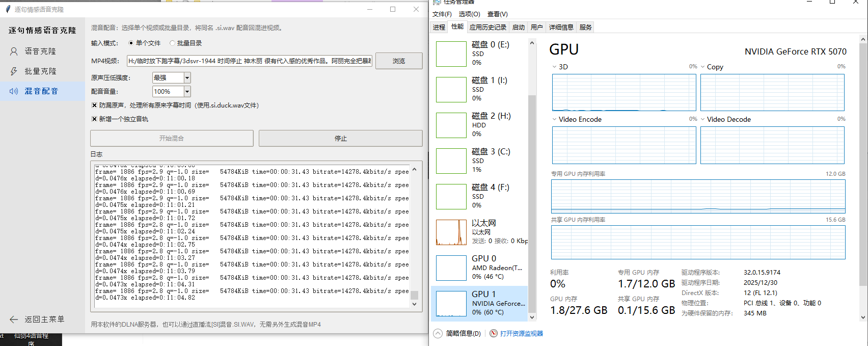Toggle the 防漏原声 checkbox
868x346 pixels.
pyautogui.click(x=94, y=105)
